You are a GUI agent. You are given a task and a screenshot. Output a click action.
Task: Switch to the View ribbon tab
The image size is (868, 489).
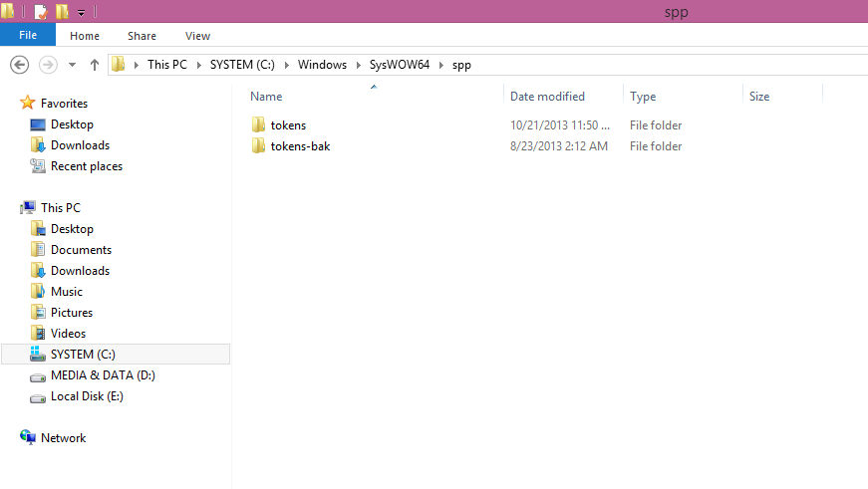point(197,36)
